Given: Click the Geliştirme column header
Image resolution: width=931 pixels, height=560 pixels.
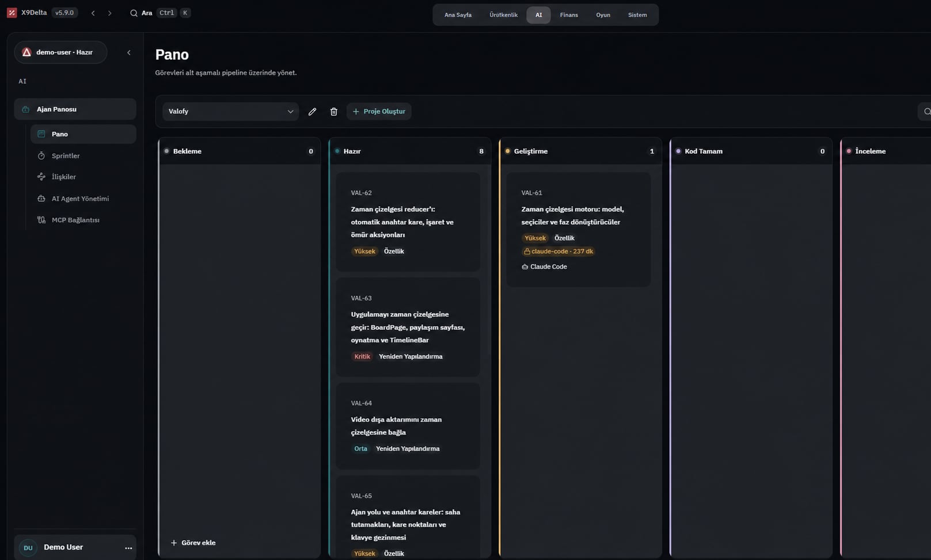Looking at the screenshot, I should 580,151.
